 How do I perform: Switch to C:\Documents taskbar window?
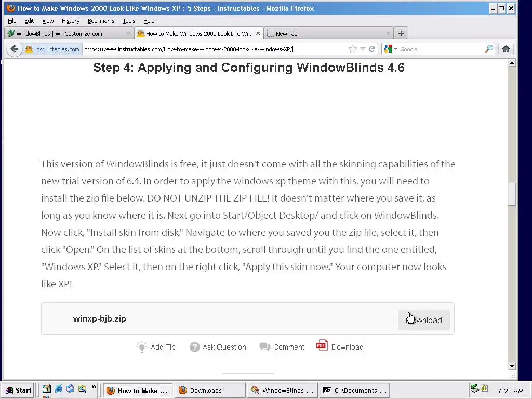pyautogui.click(x=354, y=390)
